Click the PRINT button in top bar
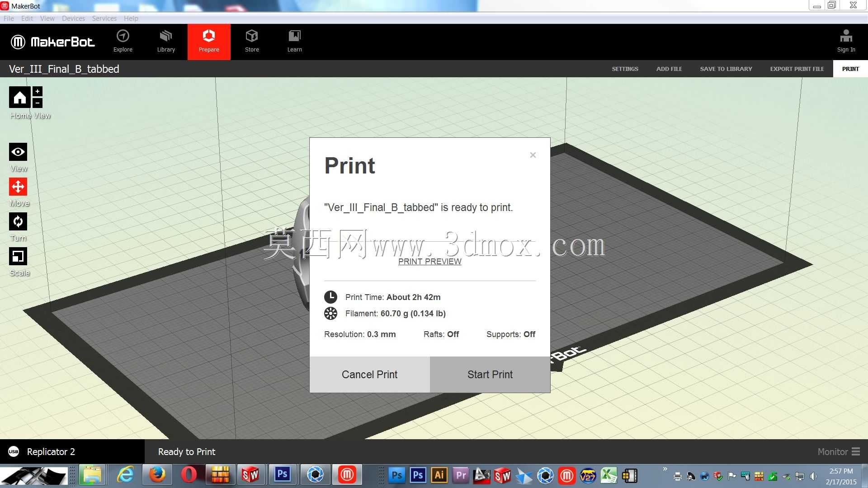The width and height of the screenshot is (868, 488). (850, 69)
